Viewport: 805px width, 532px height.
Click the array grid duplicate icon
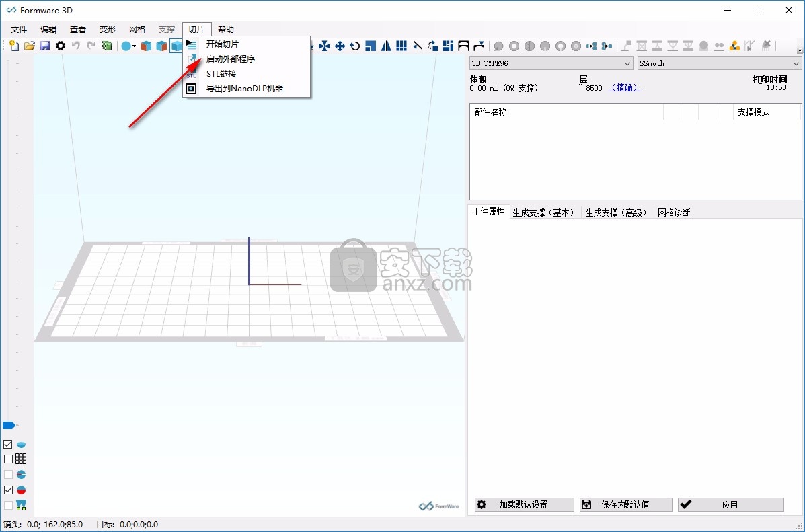(x=401, y=46)
